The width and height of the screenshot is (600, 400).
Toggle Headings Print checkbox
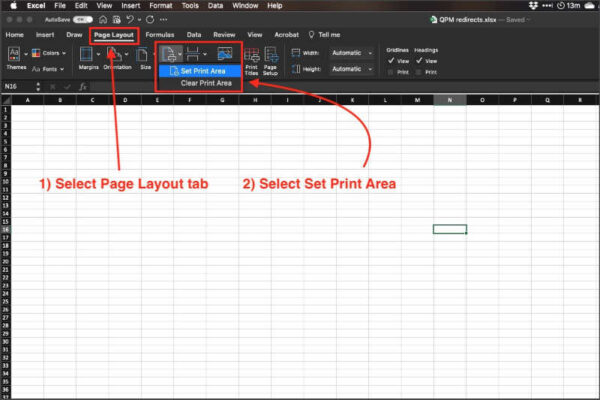[419, 72]
